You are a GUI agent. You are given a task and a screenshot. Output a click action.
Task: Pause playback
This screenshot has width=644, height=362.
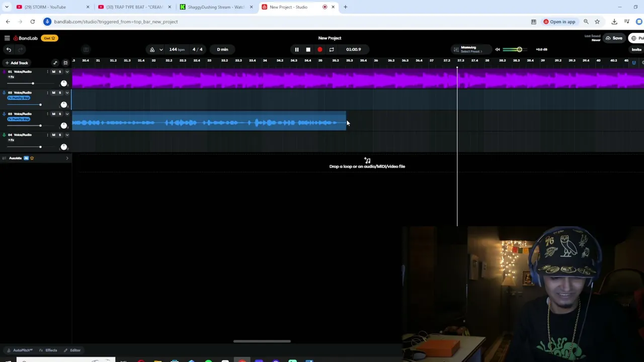(297, 49)
